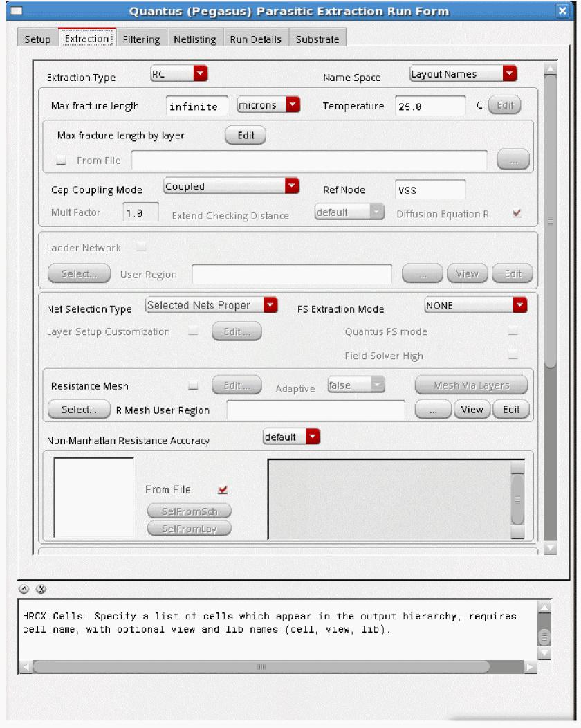
Task: Expand the FS Extraction Mode NONE dropdown
Action: 476,305
